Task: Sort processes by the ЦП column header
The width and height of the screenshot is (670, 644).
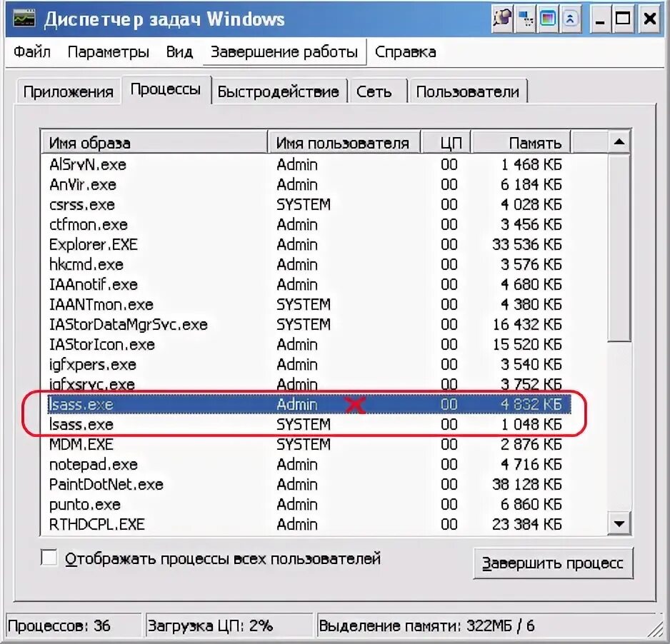Action: coord(445,143)
